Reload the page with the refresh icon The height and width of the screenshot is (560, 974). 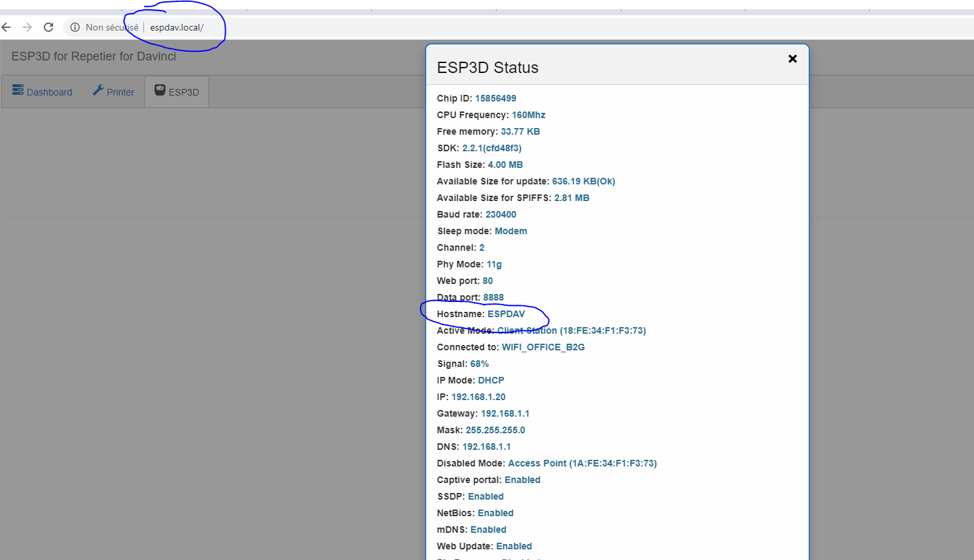[47, 27]
